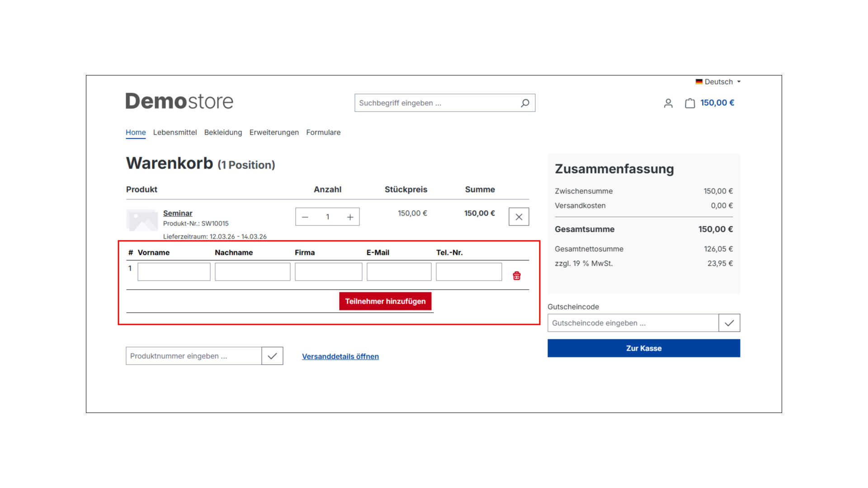
Task: Submit product number with checkmark icon
Action: (272, 356)
